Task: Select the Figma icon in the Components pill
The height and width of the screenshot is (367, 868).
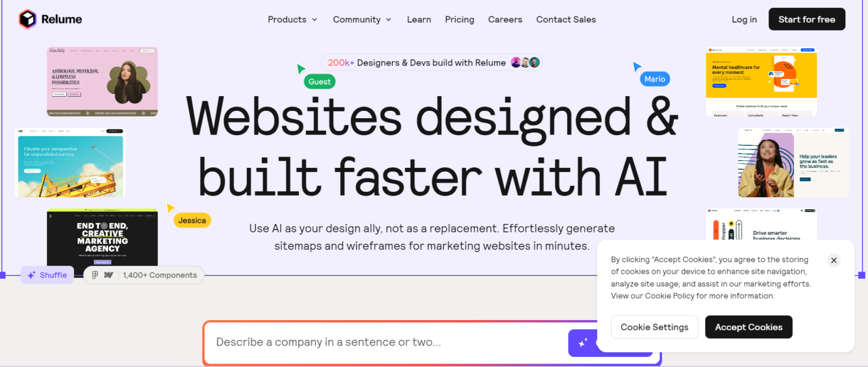Action: tap(94, 275)
